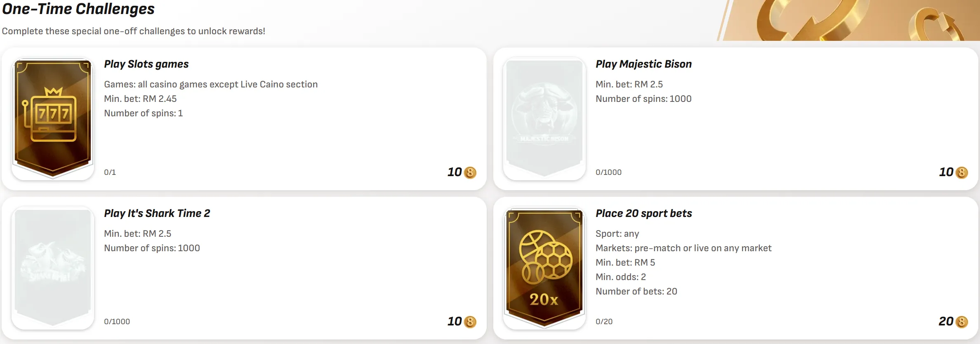The width and height of the screenshot is (980, 344).
Task: Click the coin icon on Shark Time reward
Action: tap(470, 322)
